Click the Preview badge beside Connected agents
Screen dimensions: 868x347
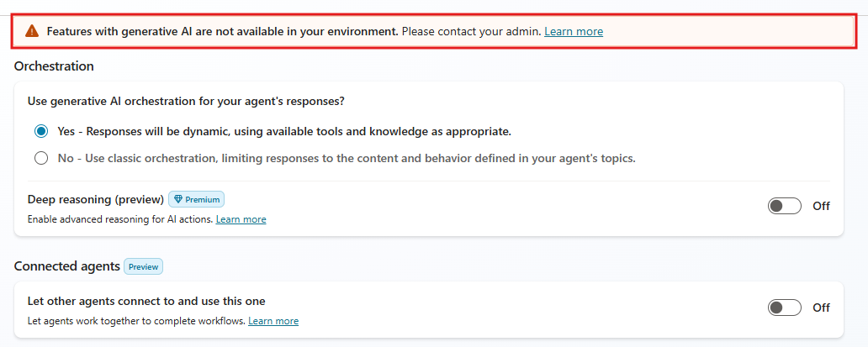pyautogui.click(x=143, y=266)
